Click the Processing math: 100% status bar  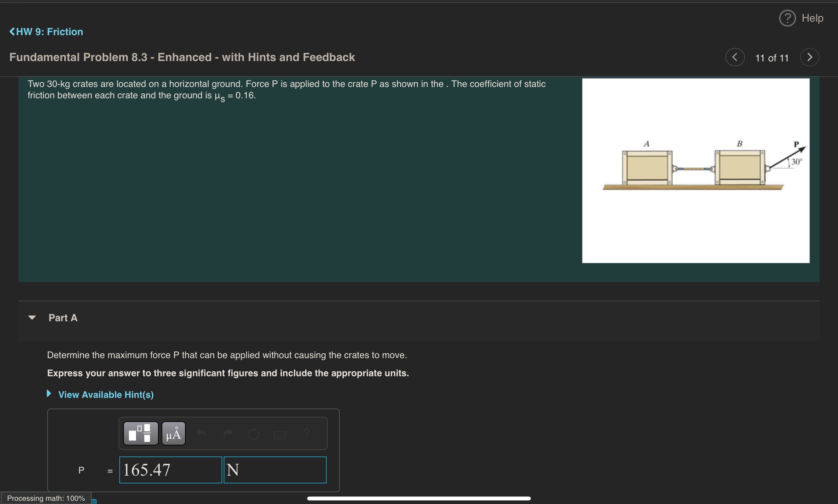click(46, 498)
